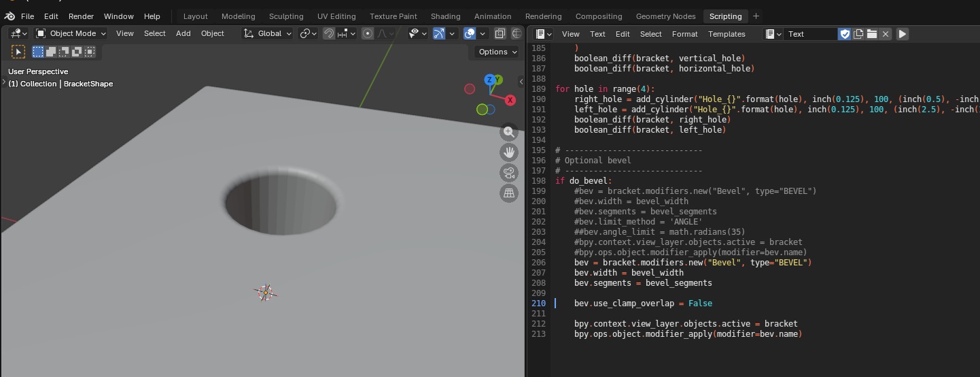Click the pan hand icon in viewport
Viewport: 980px width, 377px height.
click(509, 152)
